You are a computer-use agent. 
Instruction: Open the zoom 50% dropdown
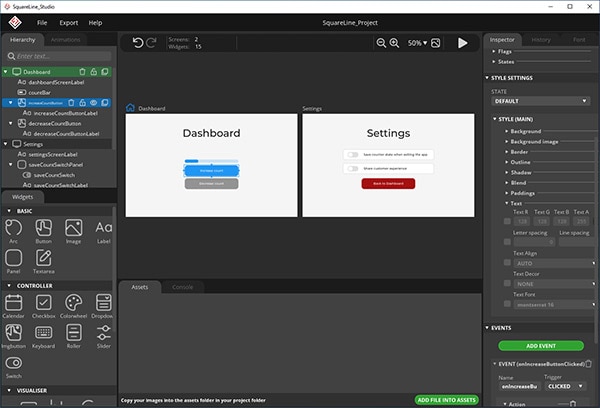coord(417,43)
